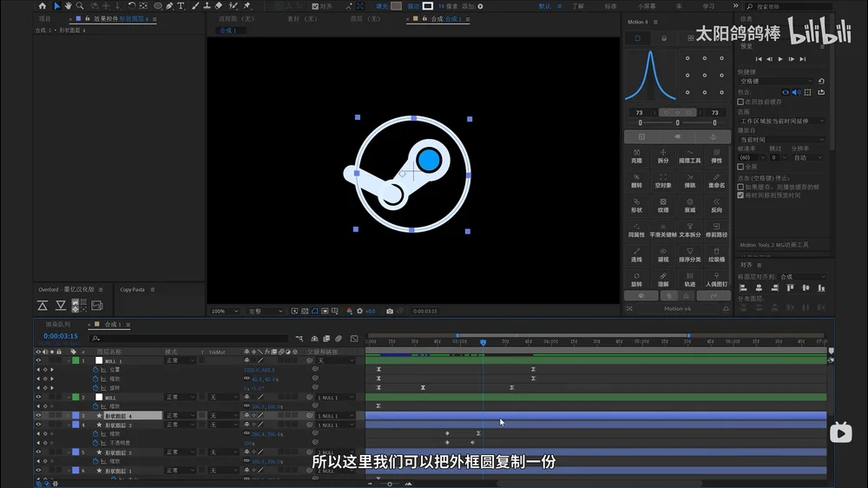Toggle 如果缓存,则播放缓存的帧 checkbox
868x488 pixels.
point(740,188)
